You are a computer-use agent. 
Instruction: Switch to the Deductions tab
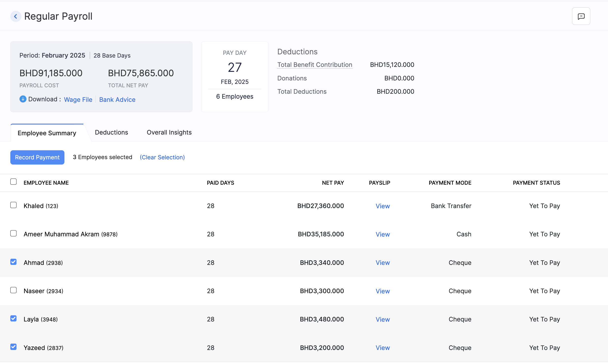(111, 133)
